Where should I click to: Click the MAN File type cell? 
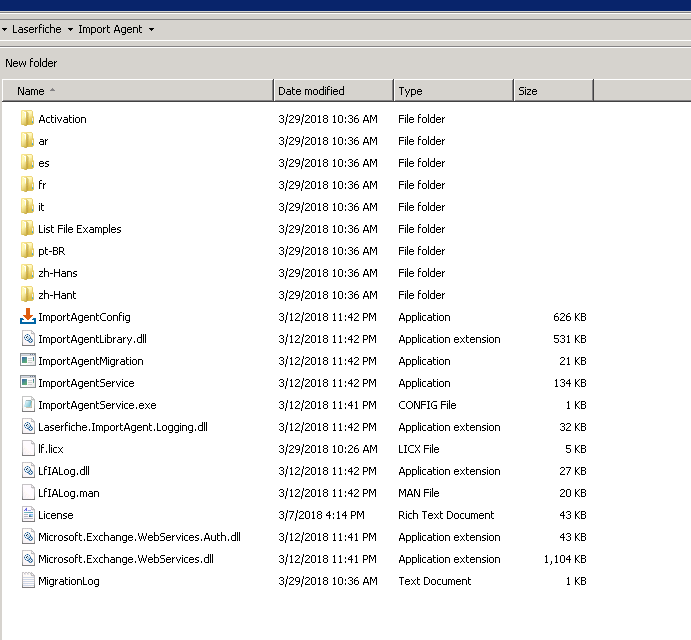pyautogui.click(x=419, y=493)
